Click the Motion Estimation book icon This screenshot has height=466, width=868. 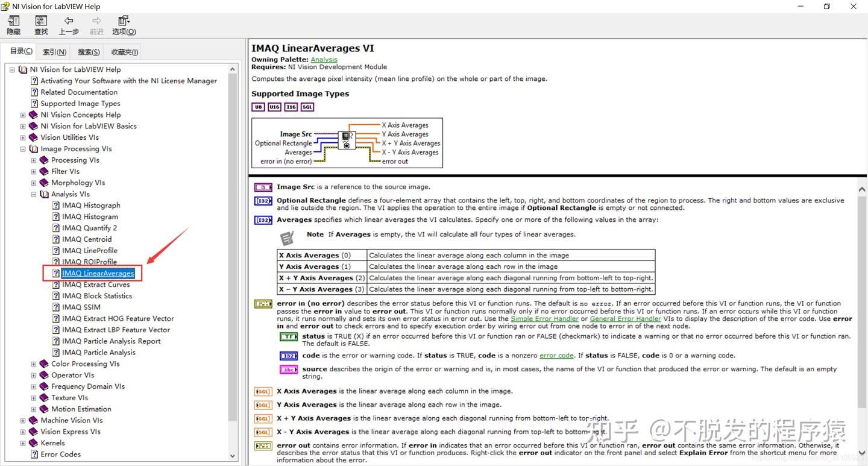tap(44, 409)
